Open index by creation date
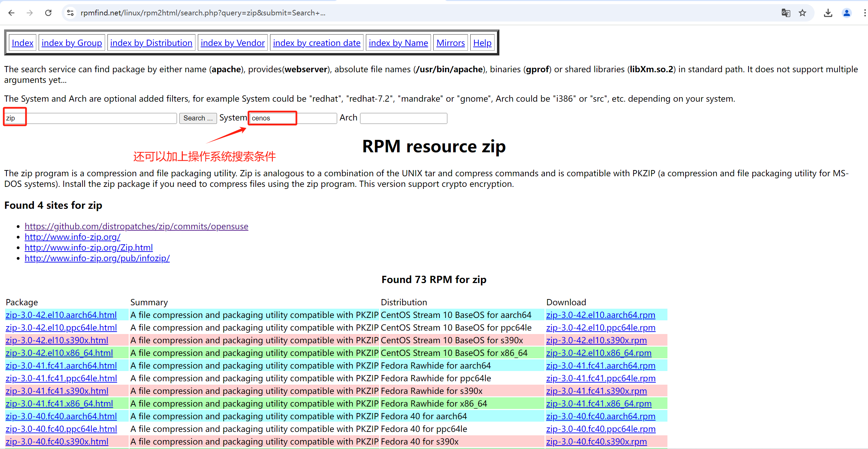The image size is (868, 449). coord(316,43)
